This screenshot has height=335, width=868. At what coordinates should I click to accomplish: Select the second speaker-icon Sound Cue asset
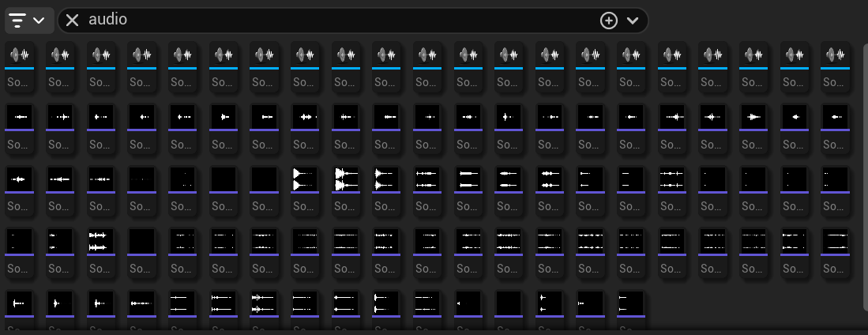pos(61,55)
